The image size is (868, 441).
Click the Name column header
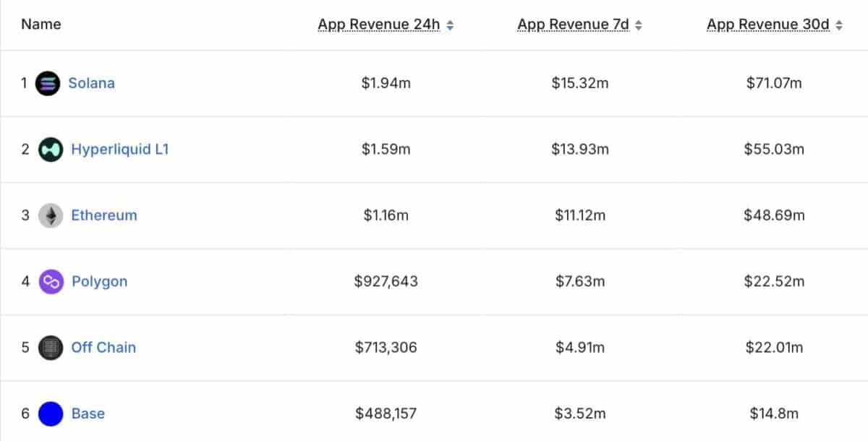(x=41, y=25)
